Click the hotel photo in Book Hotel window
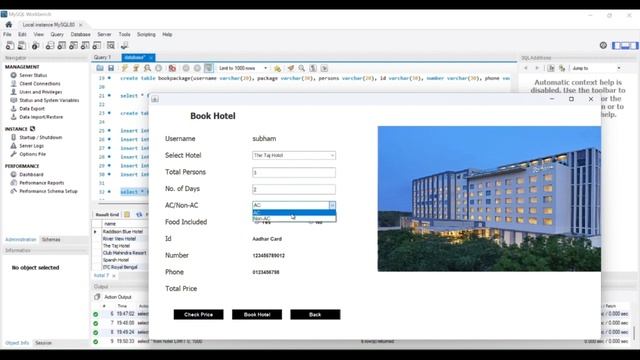 [489, 199]
